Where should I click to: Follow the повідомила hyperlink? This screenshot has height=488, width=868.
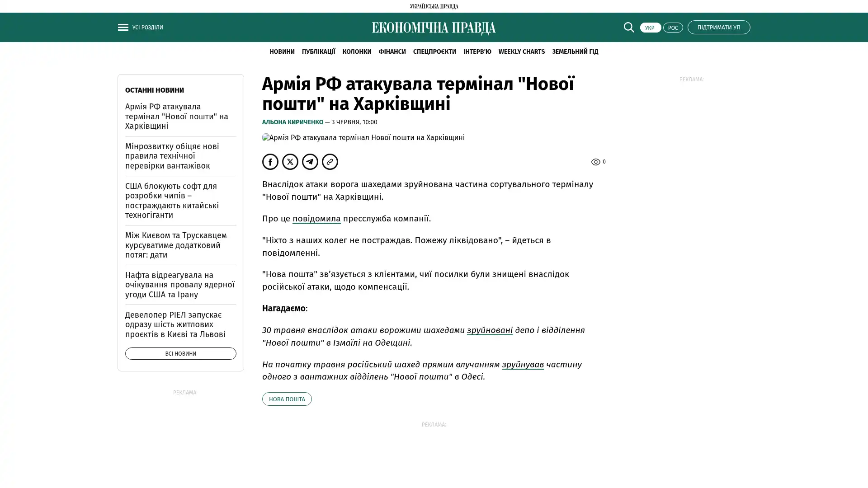(x=316, y=219)
